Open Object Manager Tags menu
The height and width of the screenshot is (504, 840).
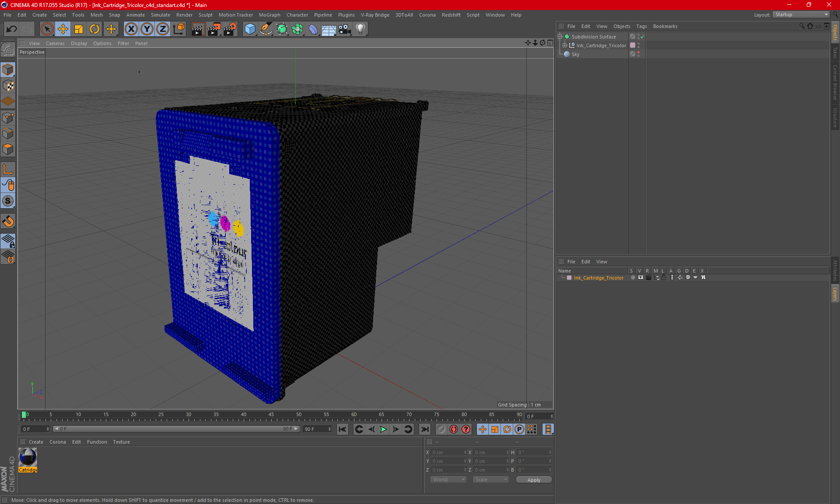[641, 26]
